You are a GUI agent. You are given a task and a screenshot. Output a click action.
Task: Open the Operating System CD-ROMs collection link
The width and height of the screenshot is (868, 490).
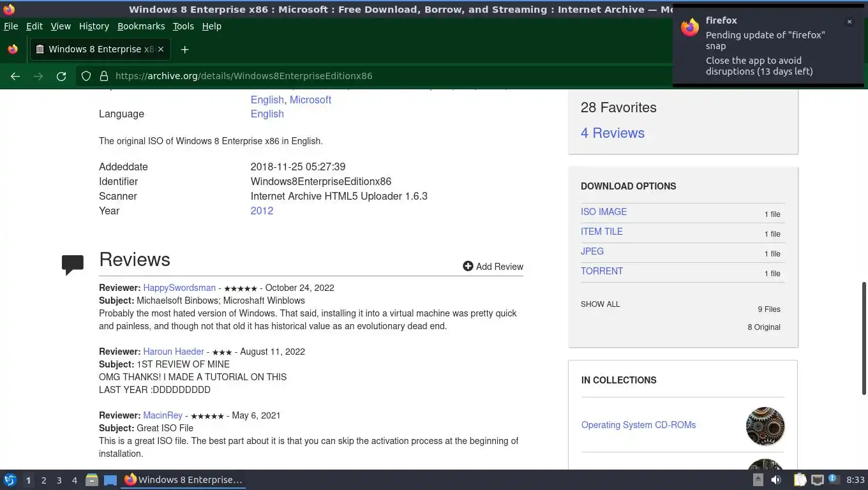pyautogui.click(x=638, y=425)
